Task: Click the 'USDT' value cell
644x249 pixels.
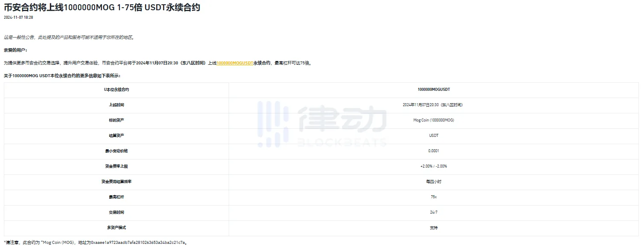Action: (x=434, y=136)
